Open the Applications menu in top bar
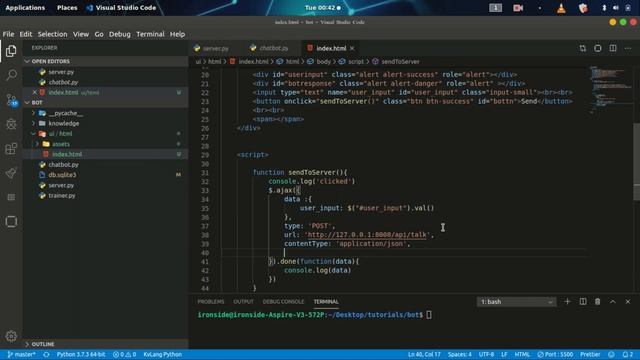The height and width of the screenshot is (360, 640). pyautogui.click(x=25, y=8)
